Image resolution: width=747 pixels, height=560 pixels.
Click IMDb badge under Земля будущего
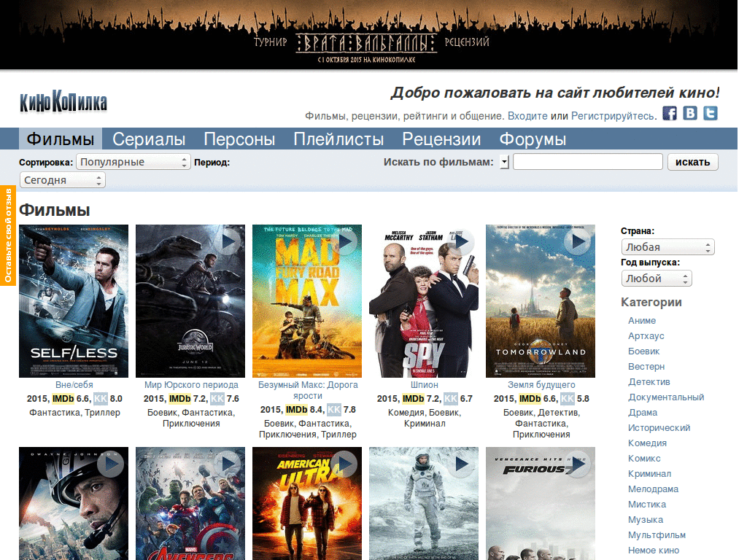point(530,399)
